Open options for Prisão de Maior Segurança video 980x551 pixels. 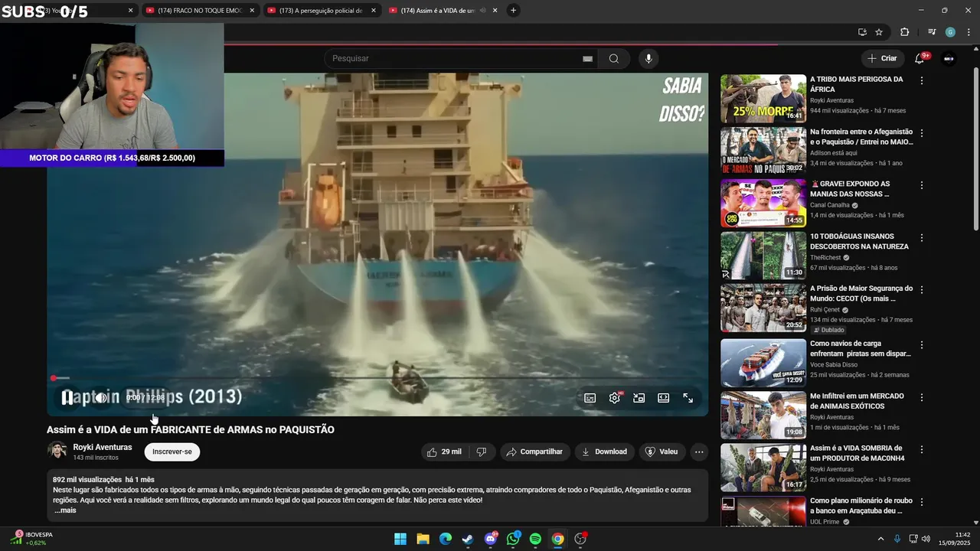pos(922,290)
